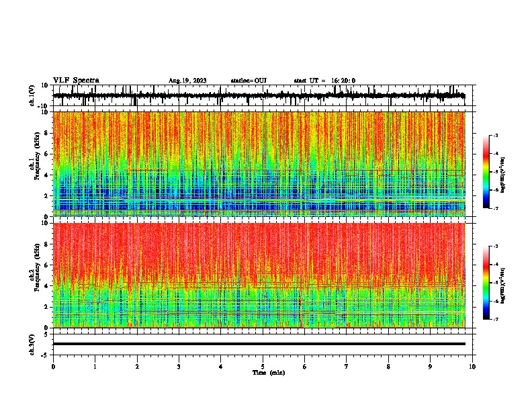This screenshot has width=532, height=411.
Task: Click inside the ch.2 frequency spectrogram
Action: tap(259, 275)
